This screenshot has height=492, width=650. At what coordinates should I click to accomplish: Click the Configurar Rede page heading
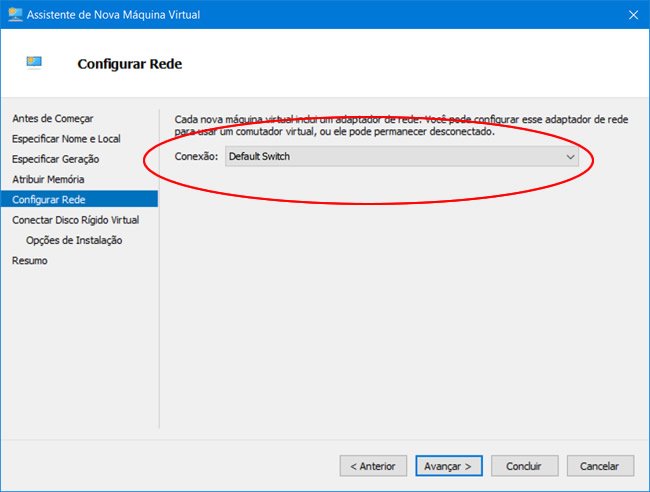pyautogui.click(x=129, y=64)
